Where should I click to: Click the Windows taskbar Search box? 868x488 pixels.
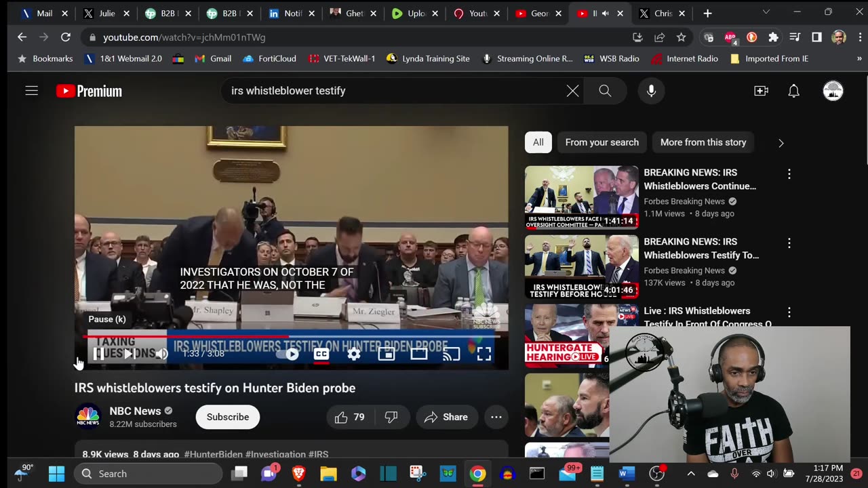point(148,474)
